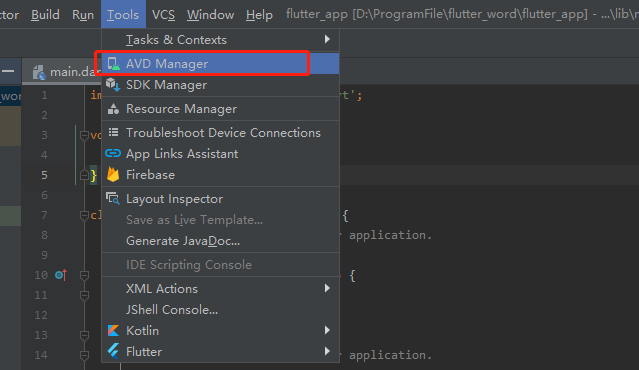Select Generate JavaDoc option
The width and height of the screenshot is (639, 370).
(220, 241)
